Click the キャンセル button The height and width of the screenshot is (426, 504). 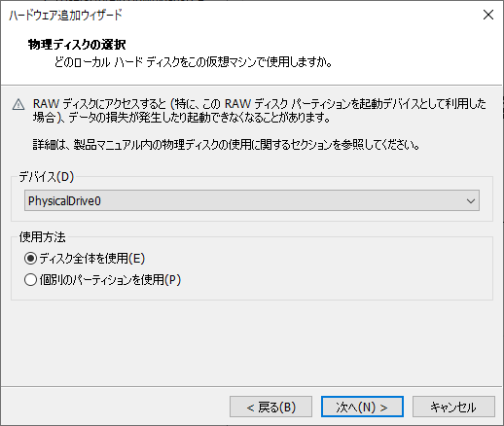(453, 407)
